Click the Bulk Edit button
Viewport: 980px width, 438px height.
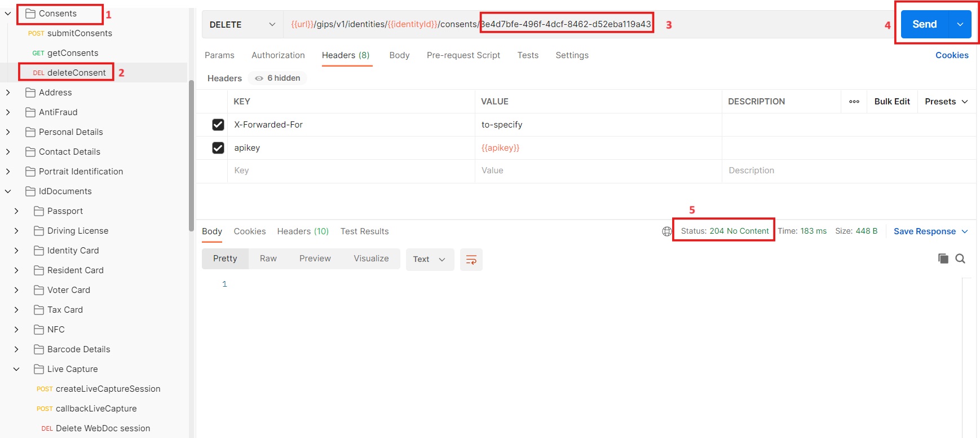click(x=892, y=102)
